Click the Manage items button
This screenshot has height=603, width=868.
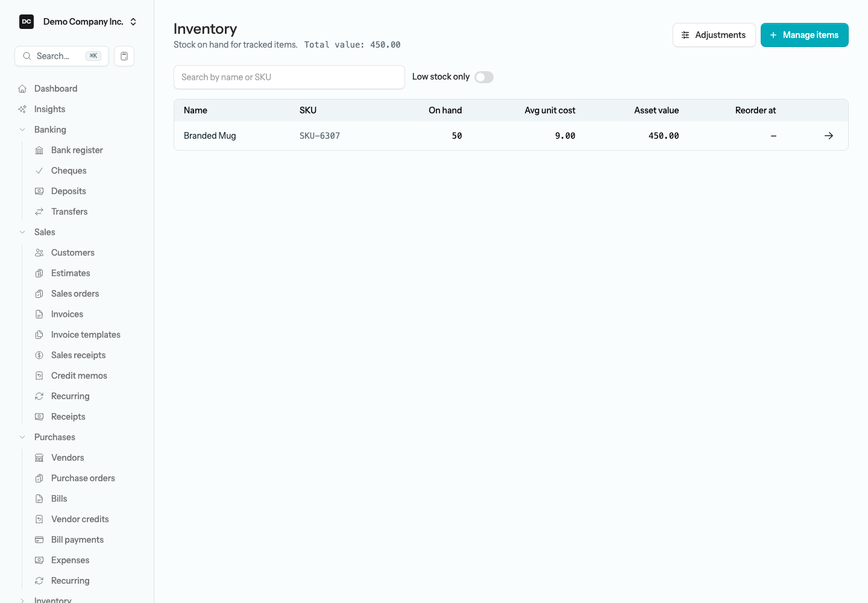[x=805, y=35]
